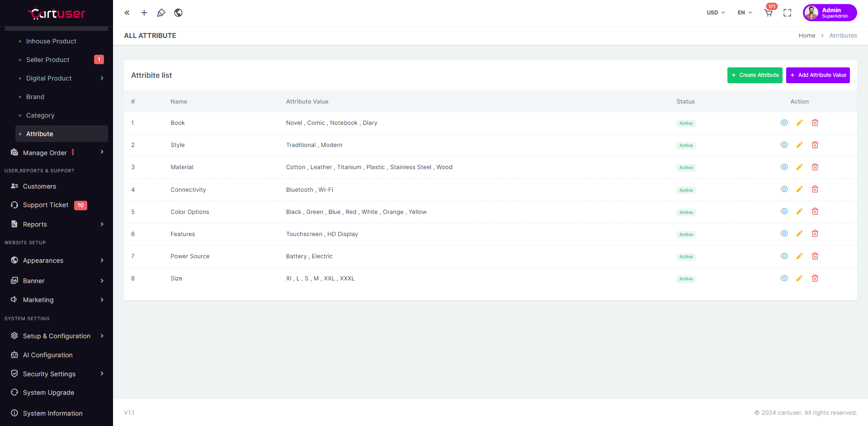This screenshot has height=426, width=868.
Task: Expand the Setup & Configuration menu
Action: [57, 336]
